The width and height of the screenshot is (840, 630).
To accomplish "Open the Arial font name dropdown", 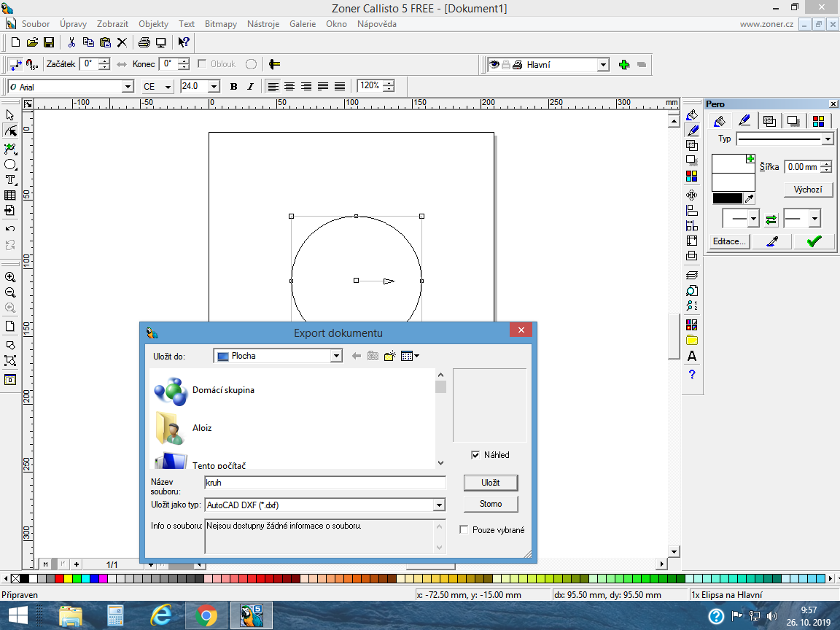I will [x=128, y=87].
